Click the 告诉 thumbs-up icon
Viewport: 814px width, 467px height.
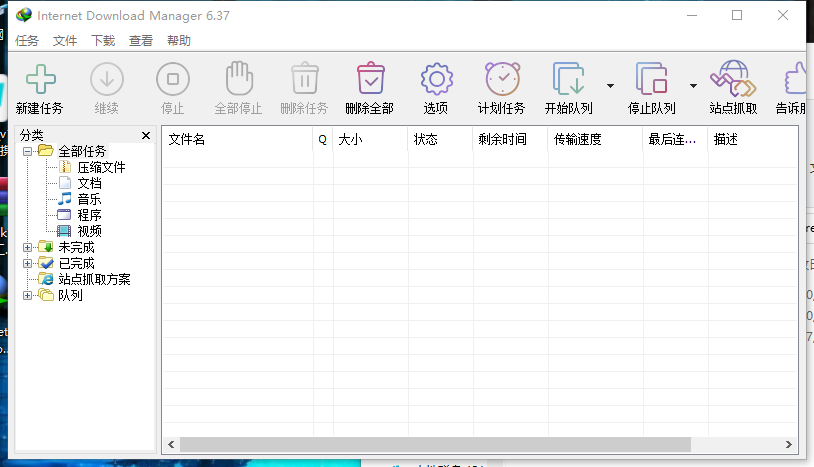pos(795,79)
